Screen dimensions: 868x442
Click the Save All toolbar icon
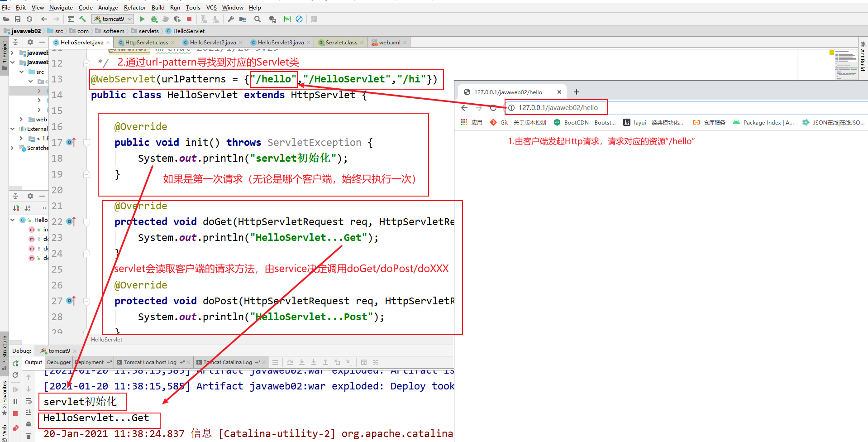[x=18, y=19]
